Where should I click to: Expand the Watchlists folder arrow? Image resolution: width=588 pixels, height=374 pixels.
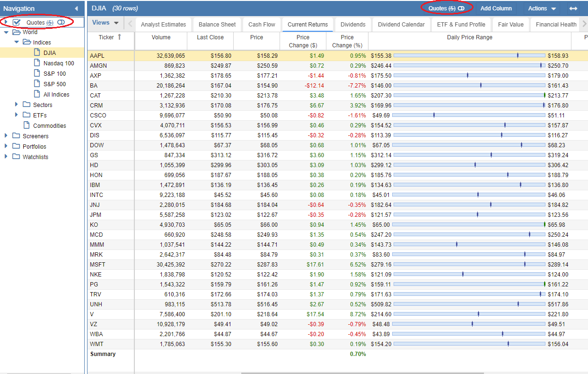click(x=6, y=157)
